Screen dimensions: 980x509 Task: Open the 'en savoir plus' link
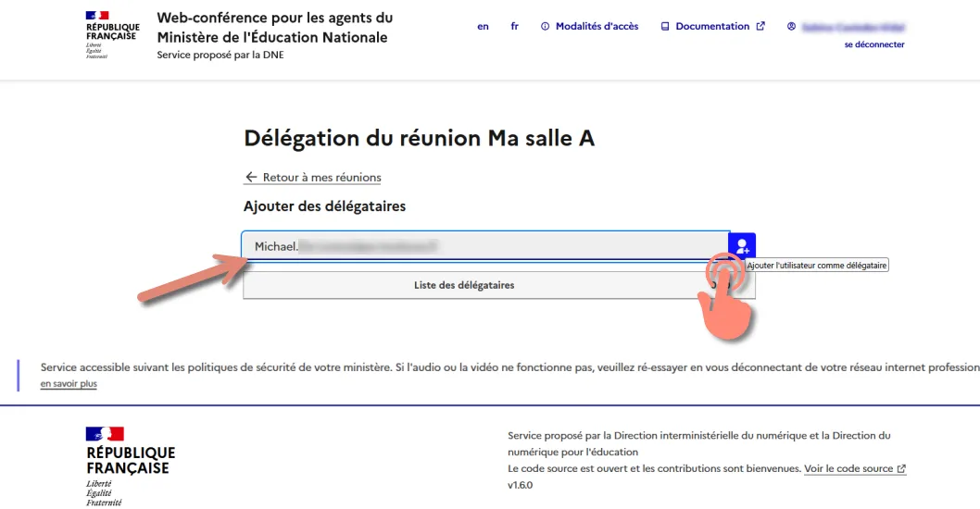[x=69, y=383]
